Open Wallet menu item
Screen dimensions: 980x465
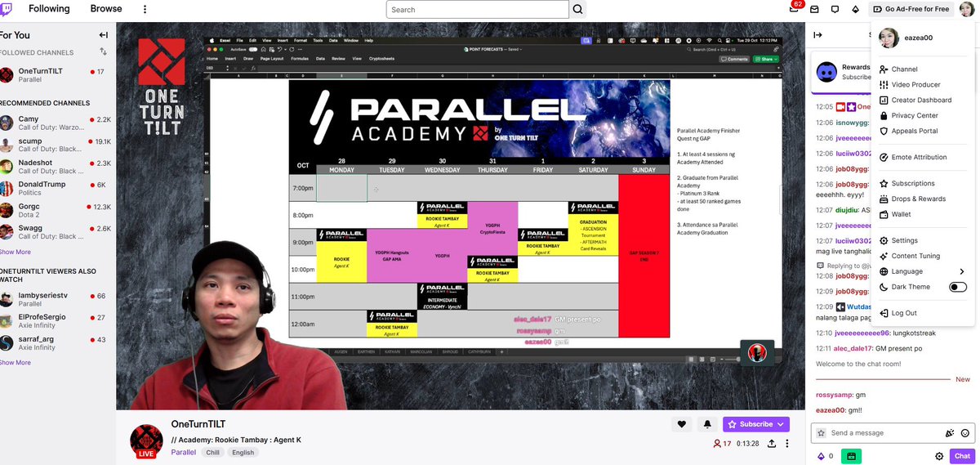click(x=922, y=215)
